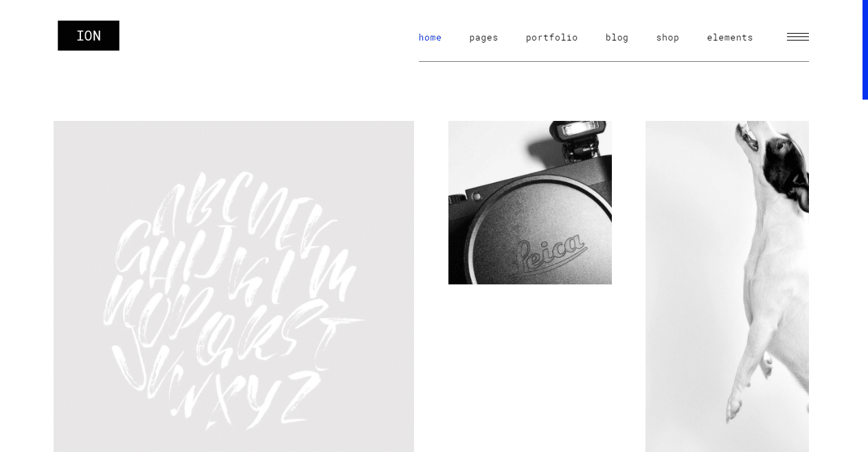Screen dimensions: 868x452
Task: Click the ION black logo
Action: [89, 36]
